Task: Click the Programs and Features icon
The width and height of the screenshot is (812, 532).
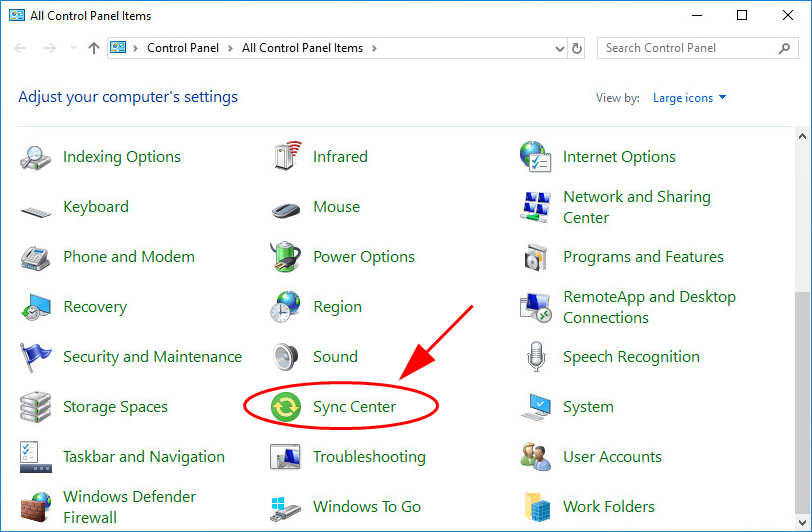Action: tap(535, 257)
